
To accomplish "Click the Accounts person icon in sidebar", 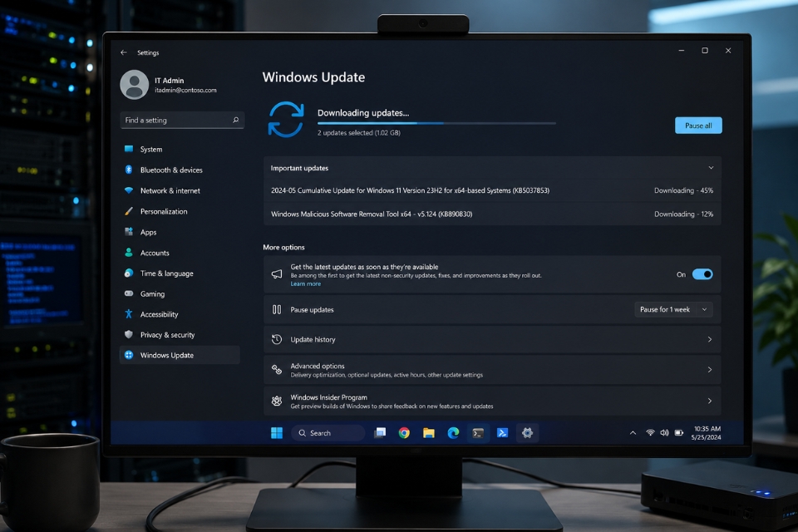I will point(129,253).
